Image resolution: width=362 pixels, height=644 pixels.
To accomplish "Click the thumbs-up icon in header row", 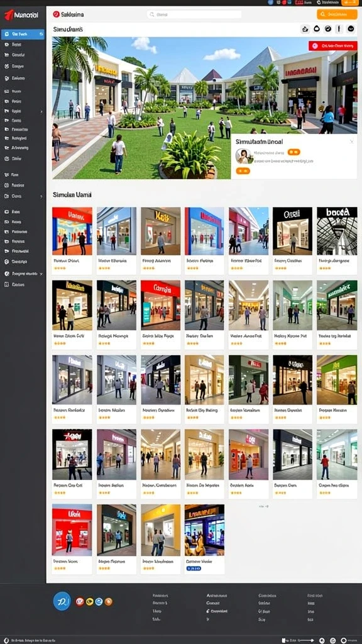I will [305, 29].
